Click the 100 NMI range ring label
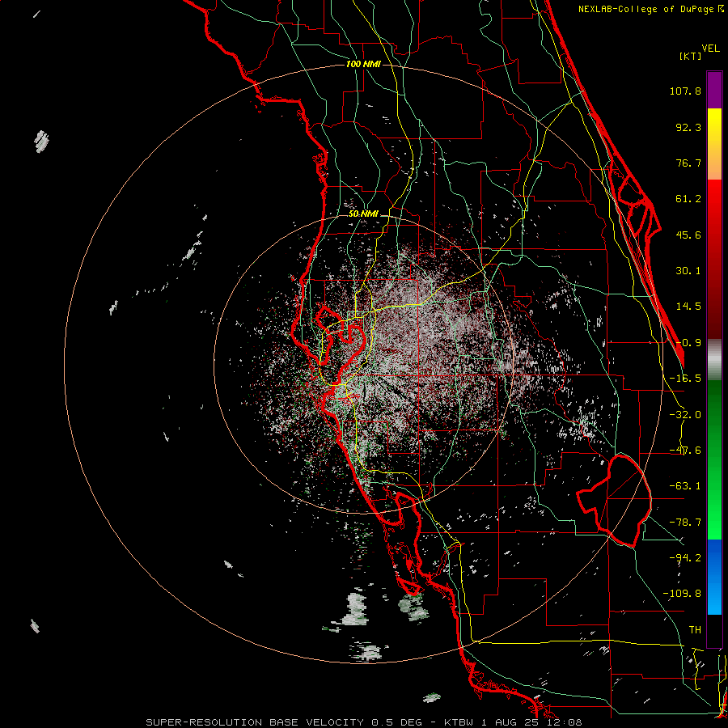This screenshot has height=728, width=728. click(x=363, y=64)
